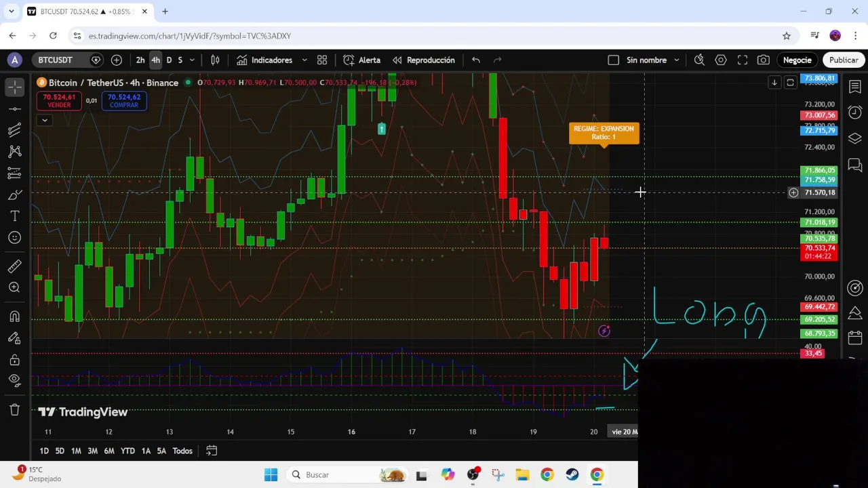Open the watchlist panel icon
Image resolution: width=868 pixels, height=488 pixels.
pos(855,87)
